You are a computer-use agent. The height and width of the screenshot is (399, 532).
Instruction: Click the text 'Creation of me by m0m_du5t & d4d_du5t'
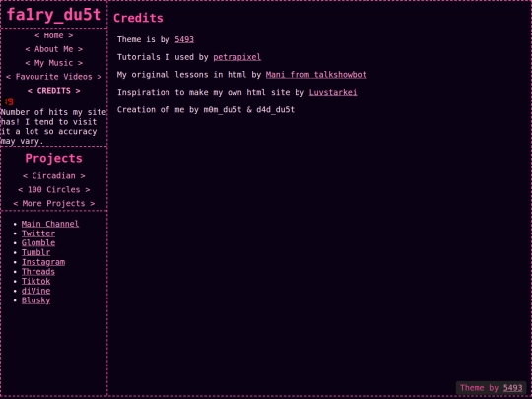pos(206,110)
